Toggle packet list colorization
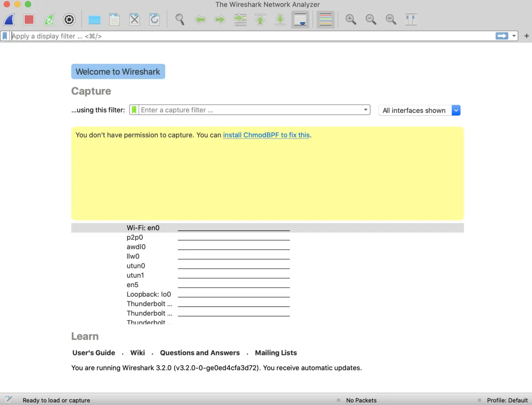The image size is (532, 405). [x=325, y=19]
